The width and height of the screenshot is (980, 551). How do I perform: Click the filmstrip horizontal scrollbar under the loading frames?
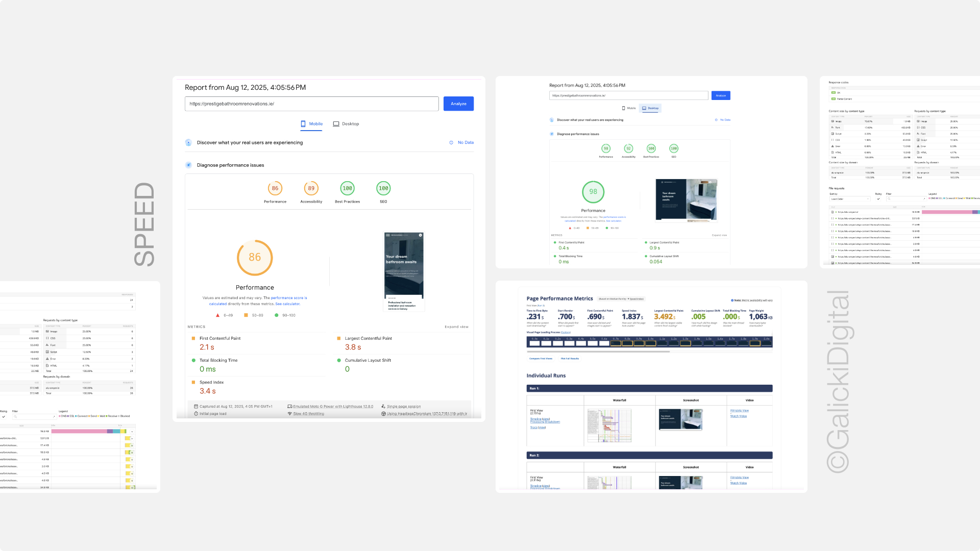pos(598,352)
